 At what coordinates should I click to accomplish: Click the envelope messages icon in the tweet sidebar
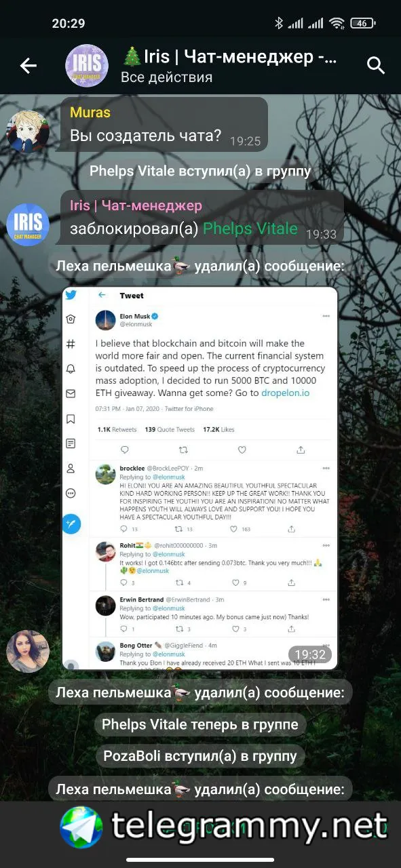71,394
